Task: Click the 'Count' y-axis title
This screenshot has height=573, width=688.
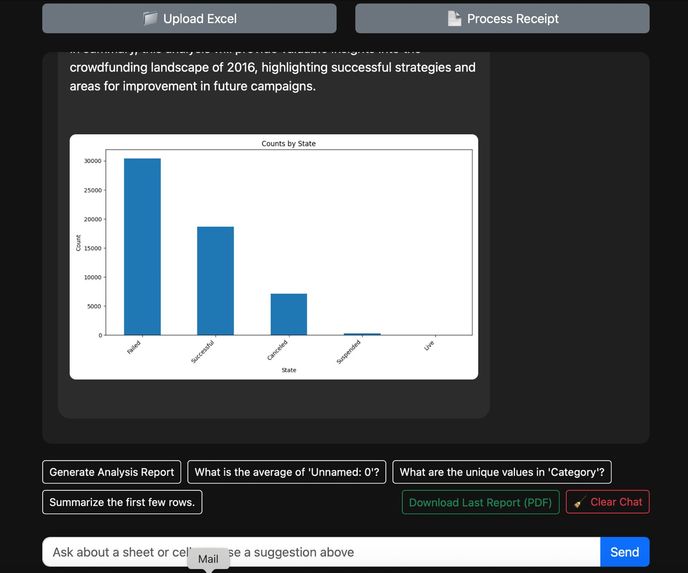Action: [78, 243]
